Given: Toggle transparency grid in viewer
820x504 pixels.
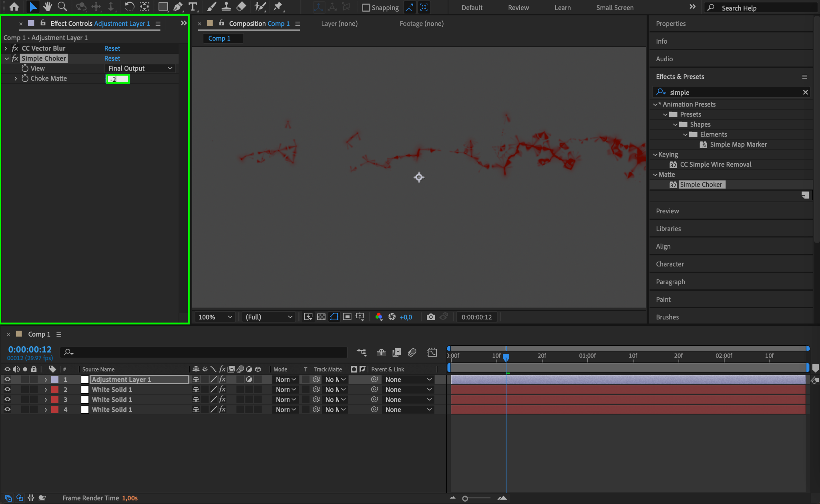Looking at the screenshot, I should [x=321, y=317].
